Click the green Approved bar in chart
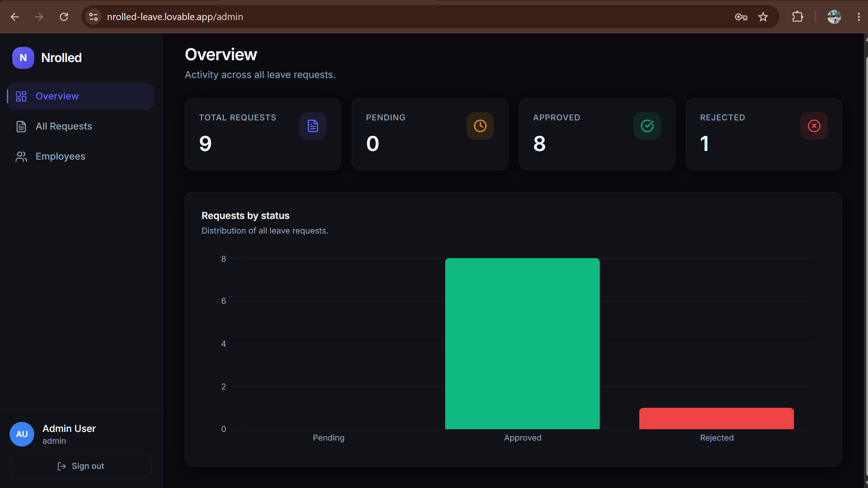The height and width of the screenshot is (488, 868). pos(522,343)
